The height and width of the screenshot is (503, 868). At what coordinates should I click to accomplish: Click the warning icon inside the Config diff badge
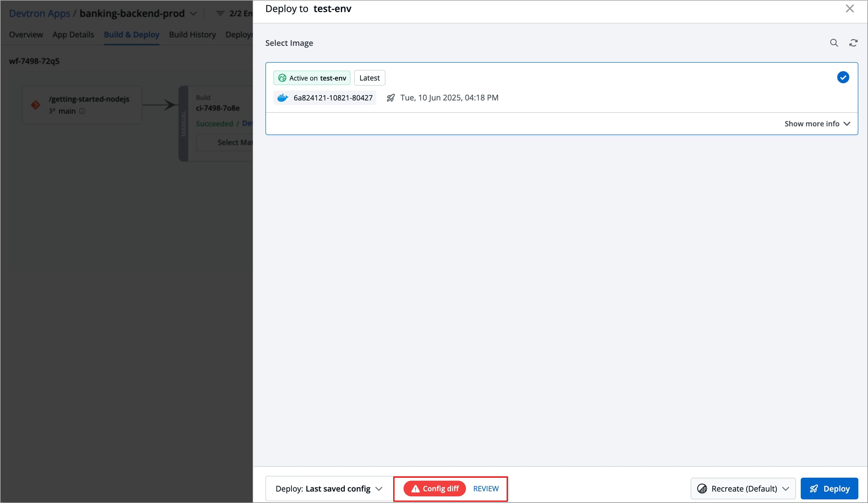[416, 489]
